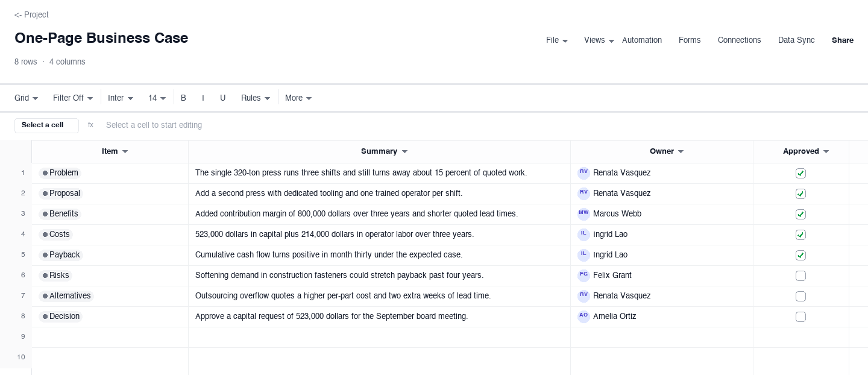Click the dot icon beside Alternatives

click(45, 296)
